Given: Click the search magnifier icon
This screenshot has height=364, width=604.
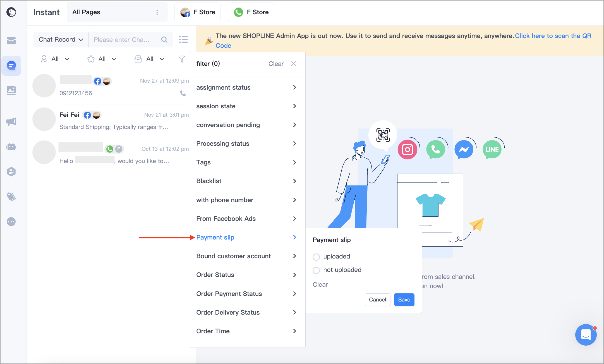Looking at the screenshot, I should (x=164, y=40).
